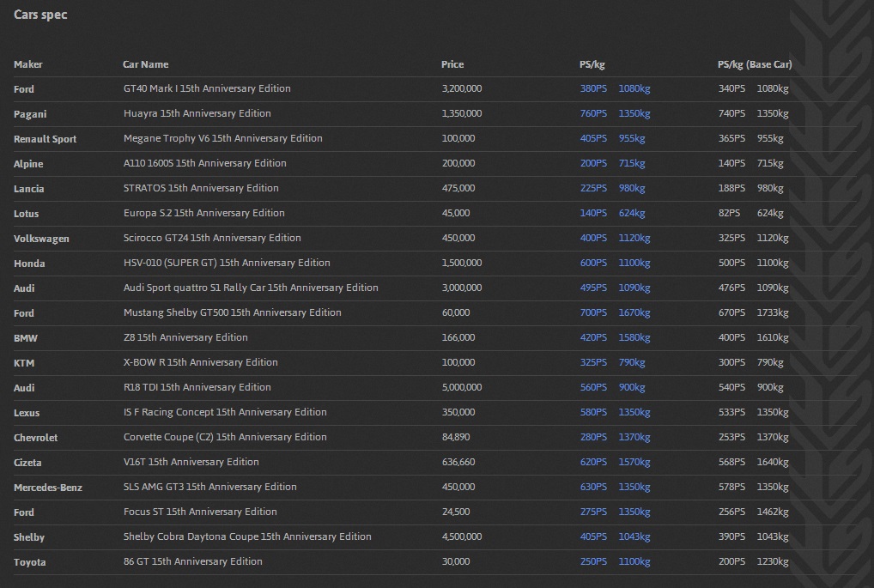Click the 636,660 price for Cizeta
This screenshot has width=874, height=588.
point(458,462)
